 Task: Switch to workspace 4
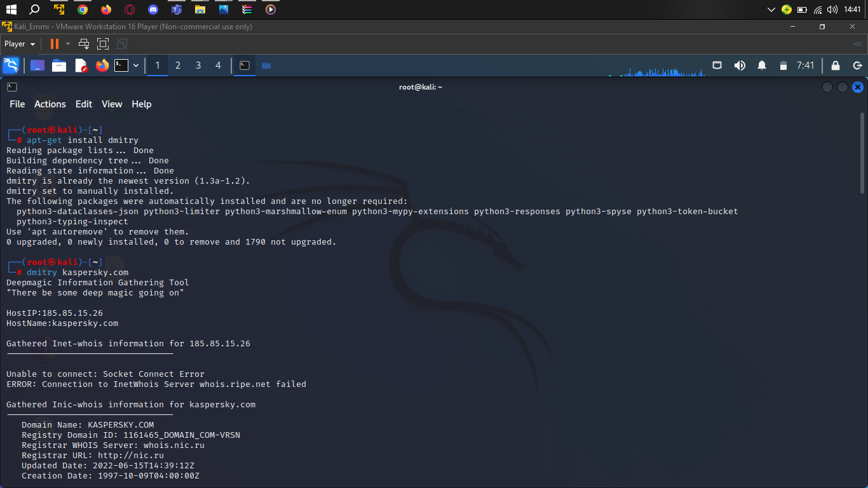[219, 65]
